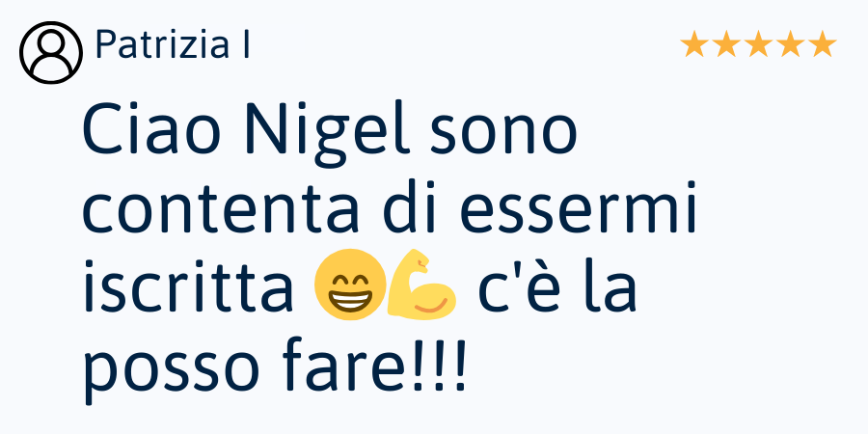This screenshot has height=434, width=868.
Task: Click the word iscritta in review
Action: 188,285
